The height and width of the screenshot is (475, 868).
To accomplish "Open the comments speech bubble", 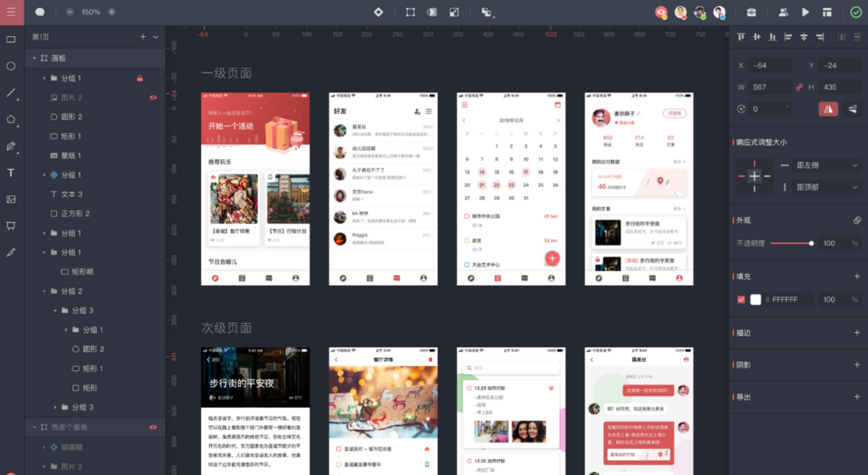I will (40, 12).
